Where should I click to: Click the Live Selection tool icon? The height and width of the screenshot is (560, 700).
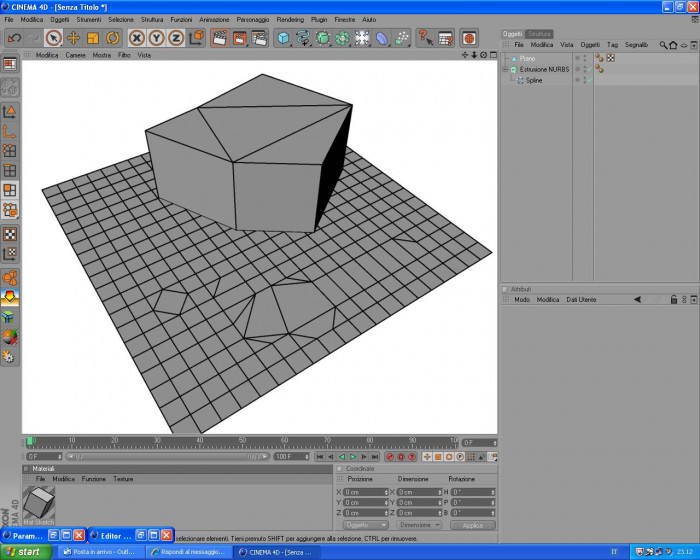pos(54,38)
